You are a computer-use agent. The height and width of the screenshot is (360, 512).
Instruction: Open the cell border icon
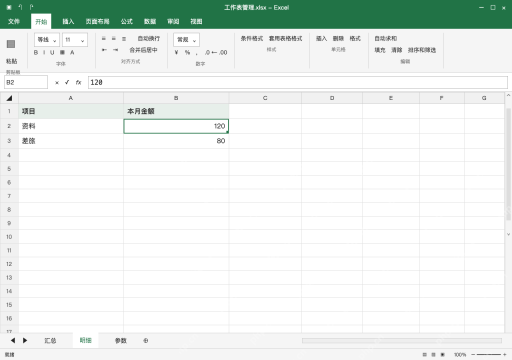62,52
